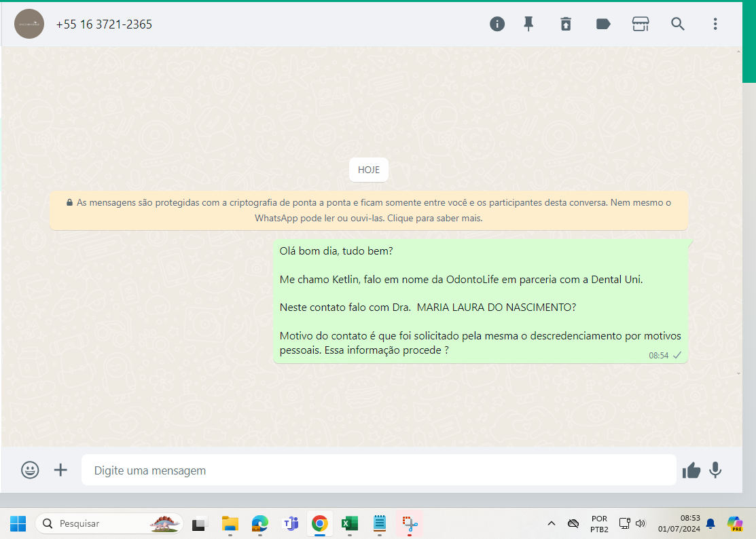Add a label using the tag icon

pyautogui.click(x=602, y=24)
